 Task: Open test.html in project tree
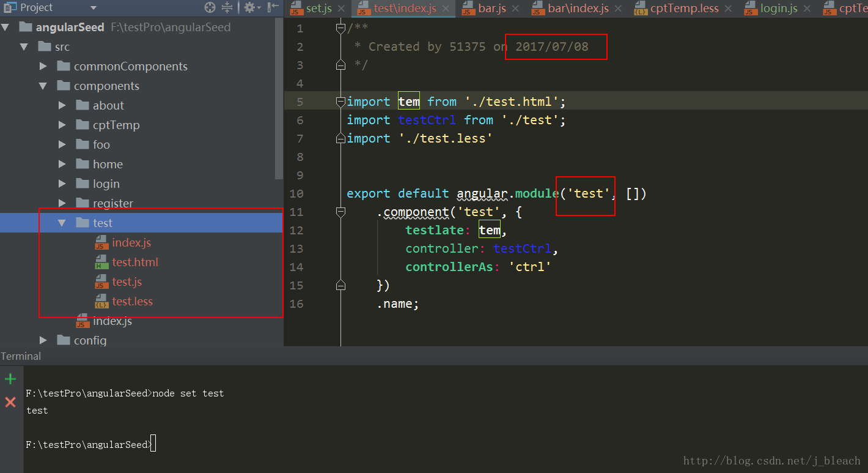[135, 263]
